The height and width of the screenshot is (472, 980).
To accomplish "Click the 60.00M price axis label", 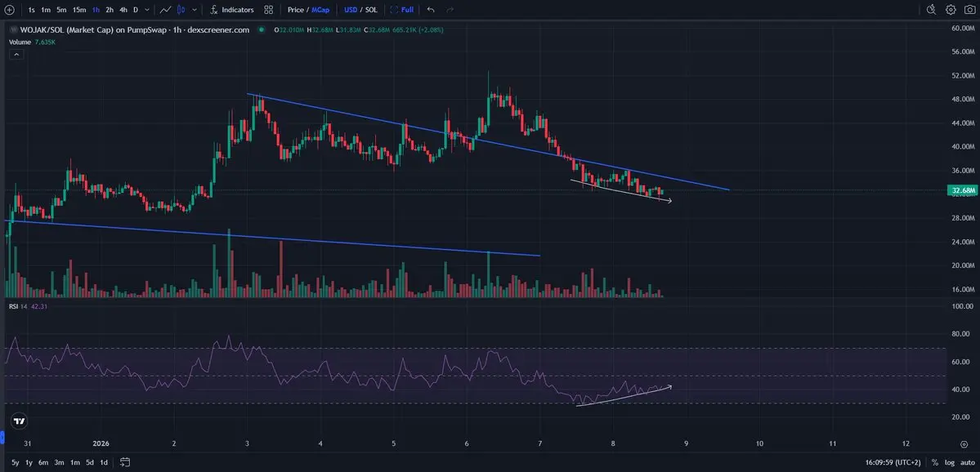I will (963, 28).
